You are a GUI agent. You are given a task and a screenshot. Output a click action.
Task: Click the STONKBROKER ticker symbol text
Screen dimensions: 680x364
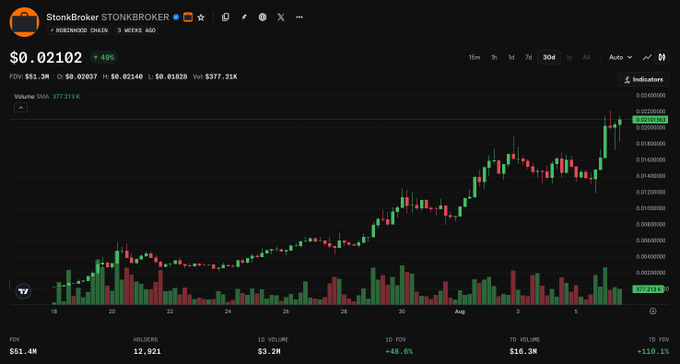point(135,17)
